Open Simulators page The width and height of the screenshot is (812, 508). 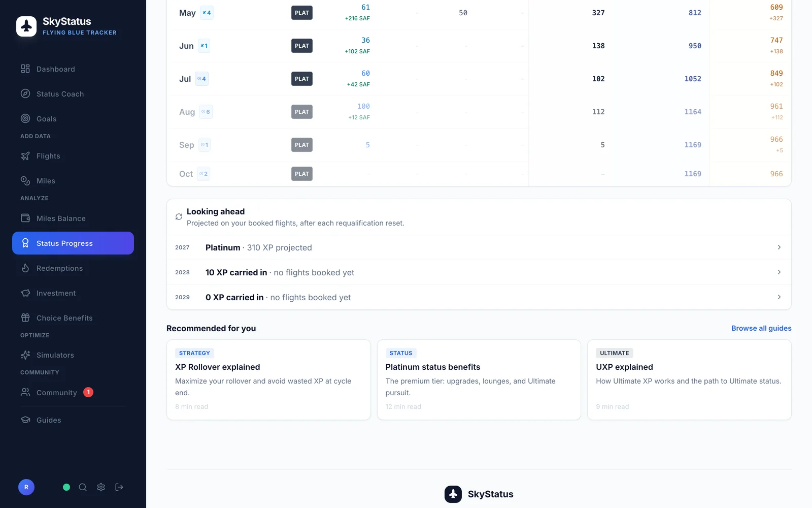click(x=73, y=355)
